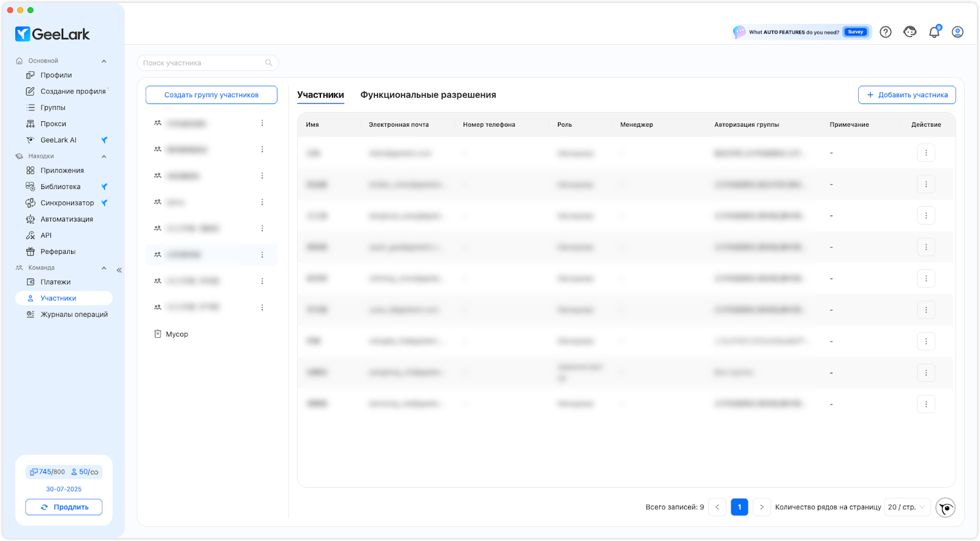
Task: Focus the Поиск участника search field
Action: pos(208,63)
